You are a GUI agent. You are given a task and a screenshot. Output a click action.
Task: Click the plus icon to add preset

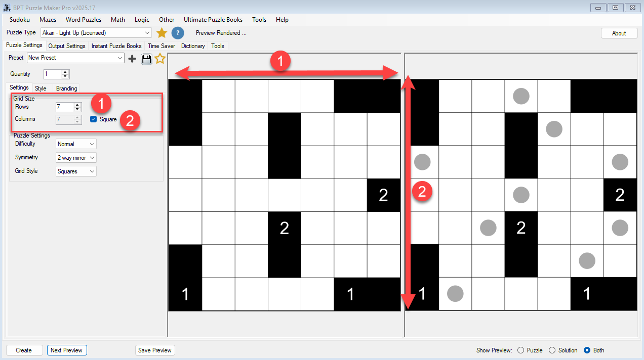pyautogui.click(x=132, y=59)
